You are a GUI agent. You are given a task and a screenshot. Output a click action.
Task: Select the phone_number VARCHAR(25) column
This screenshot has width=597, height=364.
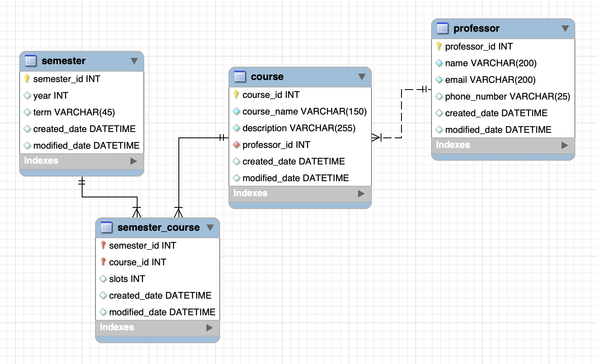(507, 97)
